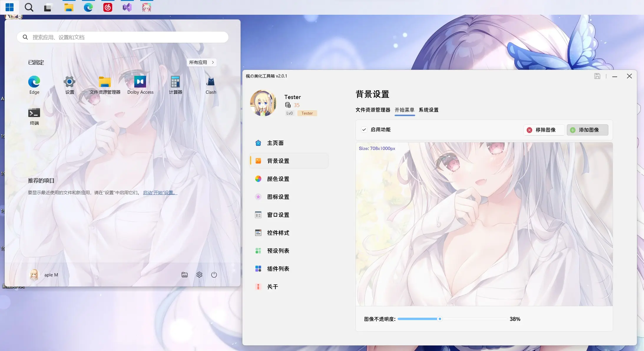Click the 移除图像 button
Screen dimensions: 644x351
point(544,130)
